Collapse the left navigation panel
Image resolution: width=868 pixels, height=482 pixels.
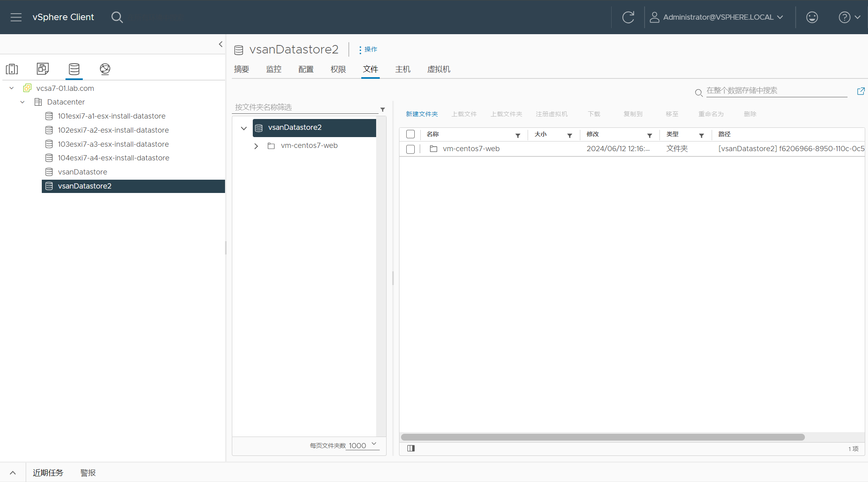click(220, 44)
